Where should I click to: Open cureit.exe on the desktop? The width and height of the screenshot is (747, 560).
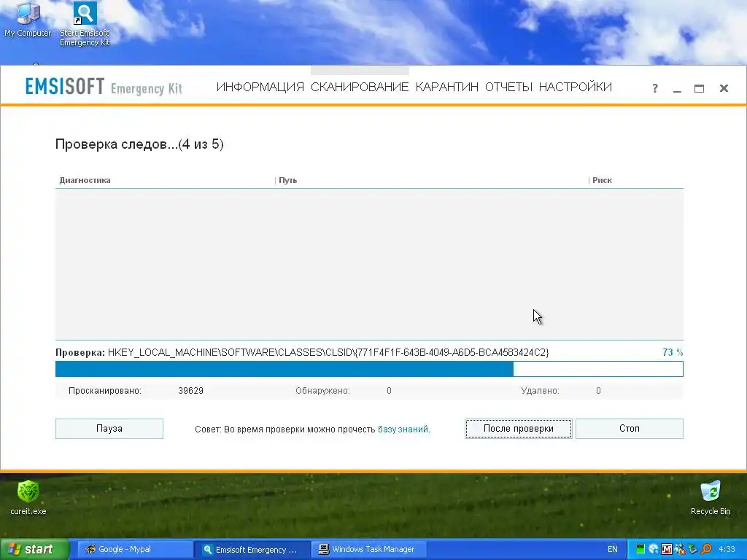pos(28,497)
